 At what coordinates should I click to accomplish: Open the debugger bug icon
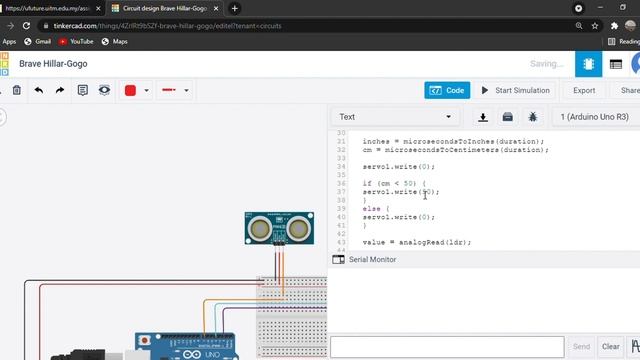[x=533, y=117]
